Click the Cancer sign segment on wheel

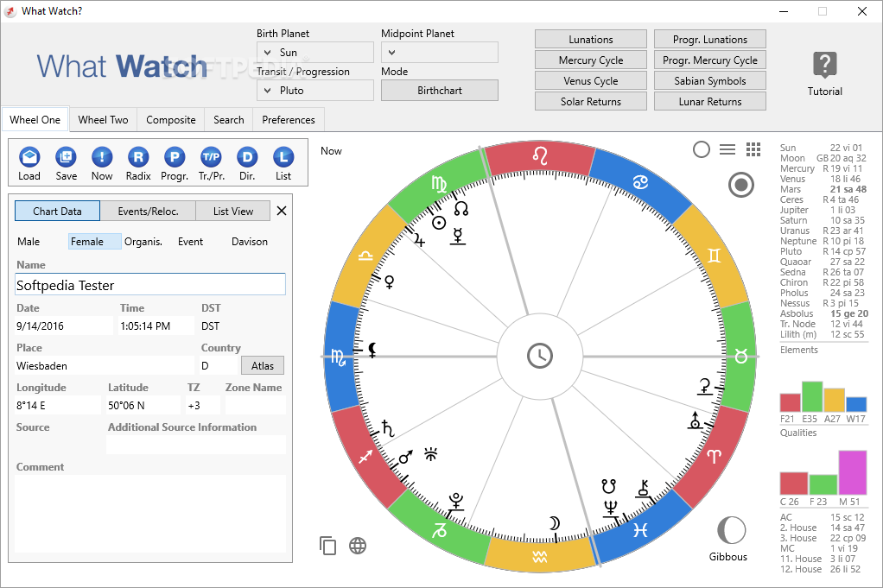639,181
